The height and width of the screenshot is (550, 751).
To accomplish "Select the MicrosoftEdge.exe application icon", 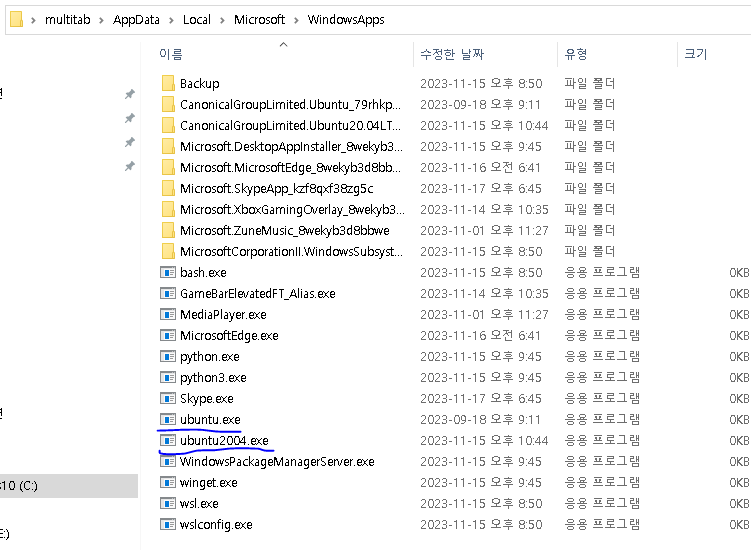I will click(x=168, y=335).
